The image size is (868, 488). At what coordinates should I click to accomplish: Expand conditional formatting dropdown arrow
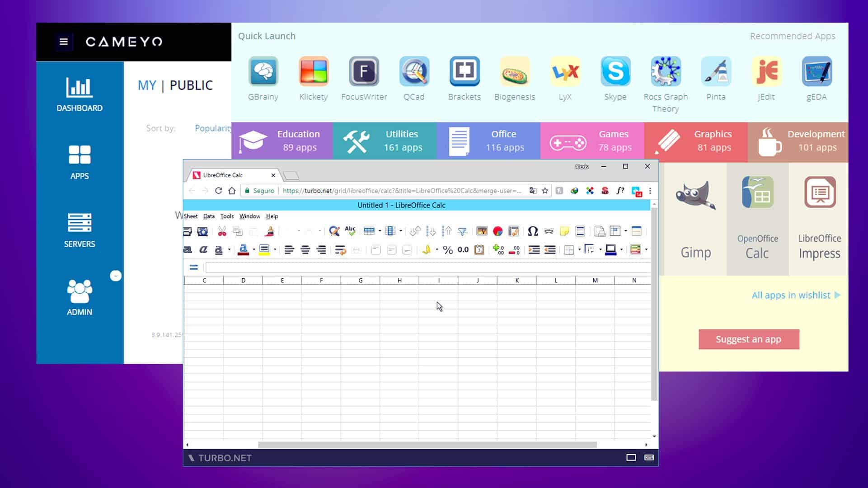(x=646, y=250)
